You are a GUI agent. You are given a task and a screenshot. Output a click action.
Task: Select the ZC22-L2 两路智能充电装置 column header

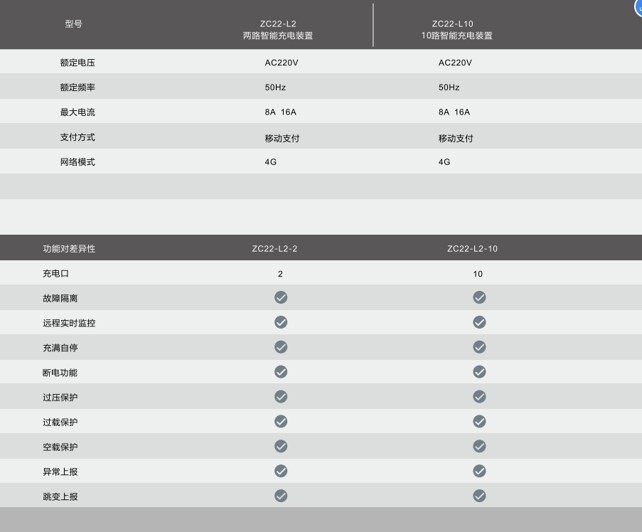tap(278, 29)
